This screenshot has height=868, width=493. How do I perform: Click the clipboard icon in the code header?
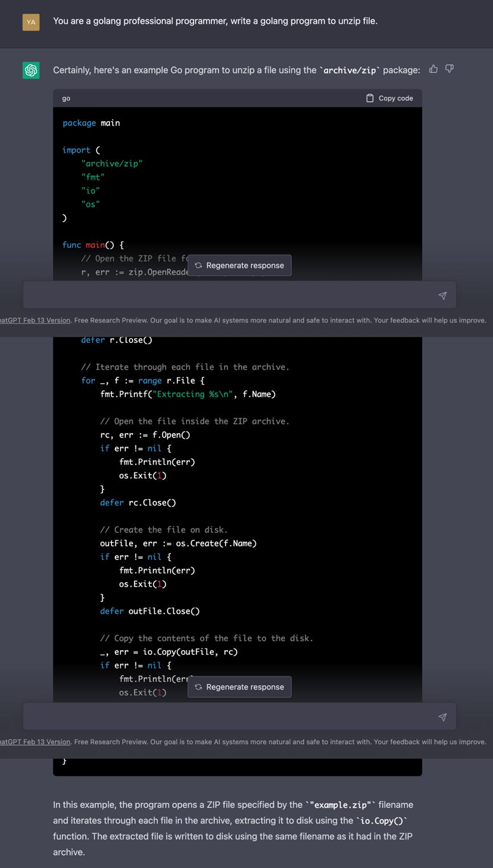(x=370, y=98)
